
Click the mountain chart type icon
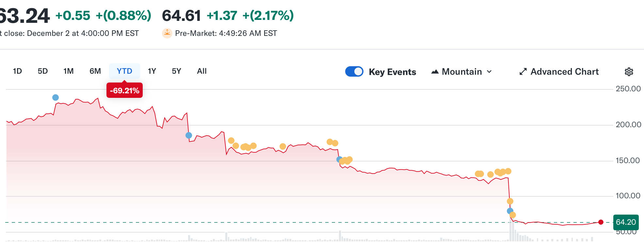click(435, 72)
